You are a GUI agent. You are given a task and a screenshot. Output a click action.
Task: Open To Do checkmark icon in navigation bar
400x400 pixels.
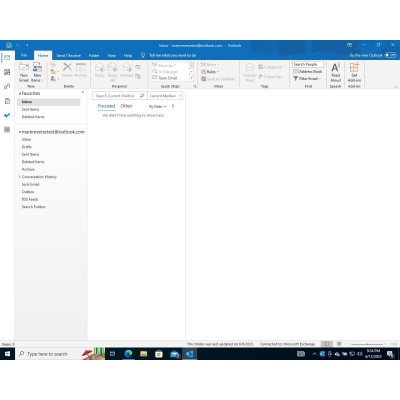pyautogui.click(x=7, y=115)
